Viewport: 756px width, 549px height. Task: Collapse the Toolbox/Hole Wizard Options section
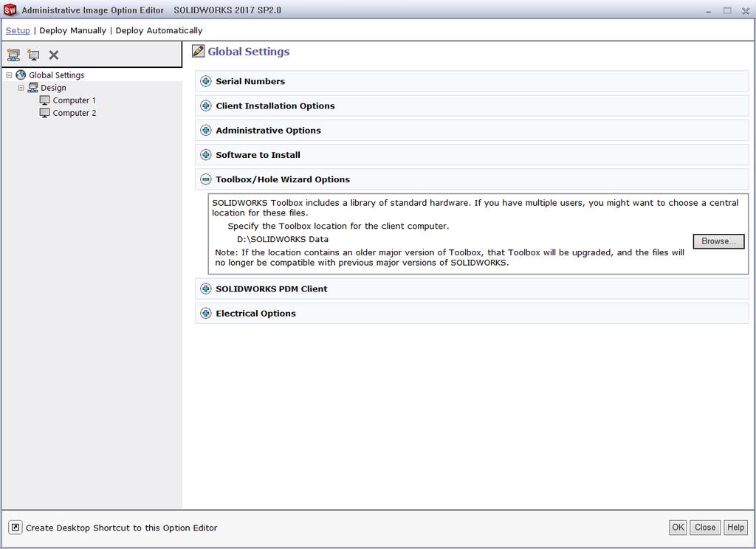click(206, 179)
